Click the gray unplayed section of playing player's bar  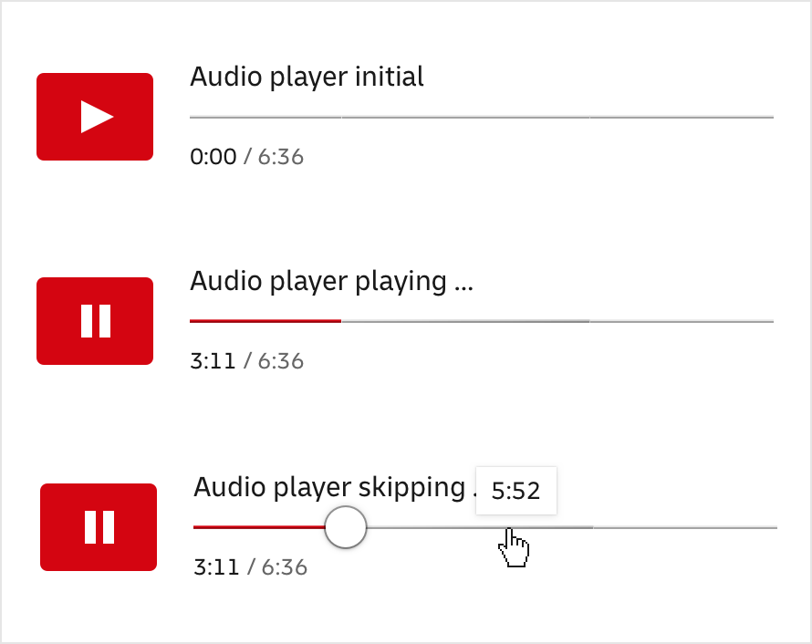coord(557,321)
